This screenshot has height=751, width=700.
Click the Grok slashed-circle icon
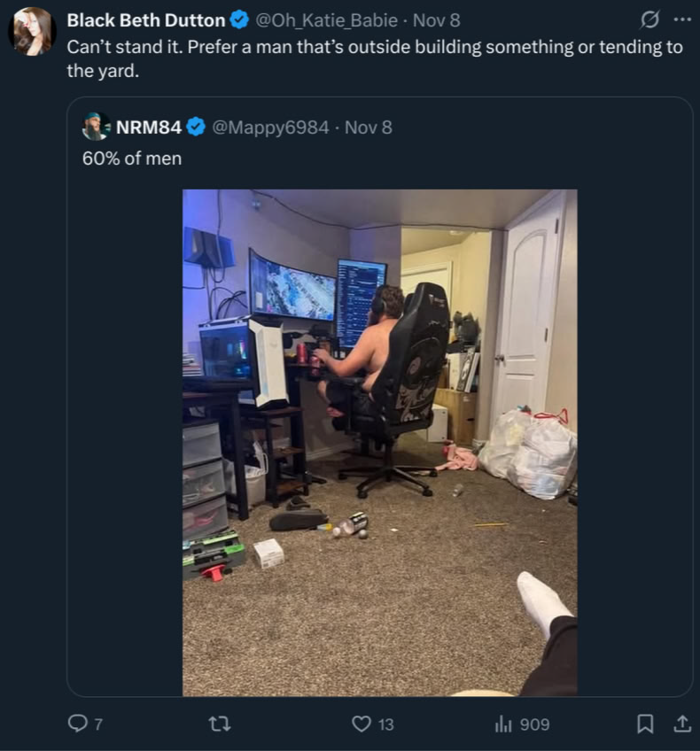649,19
